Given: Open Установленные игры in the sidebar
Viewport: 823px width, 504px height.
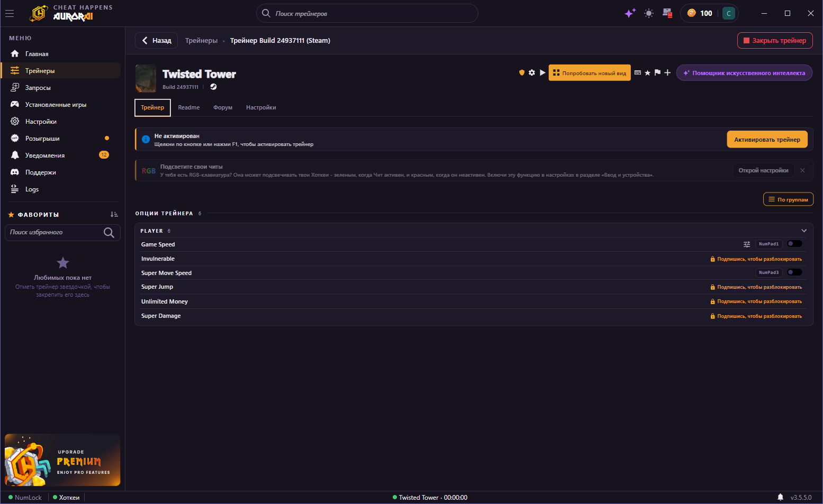Looking at the screenshot, I should click(x=61, y=105).
